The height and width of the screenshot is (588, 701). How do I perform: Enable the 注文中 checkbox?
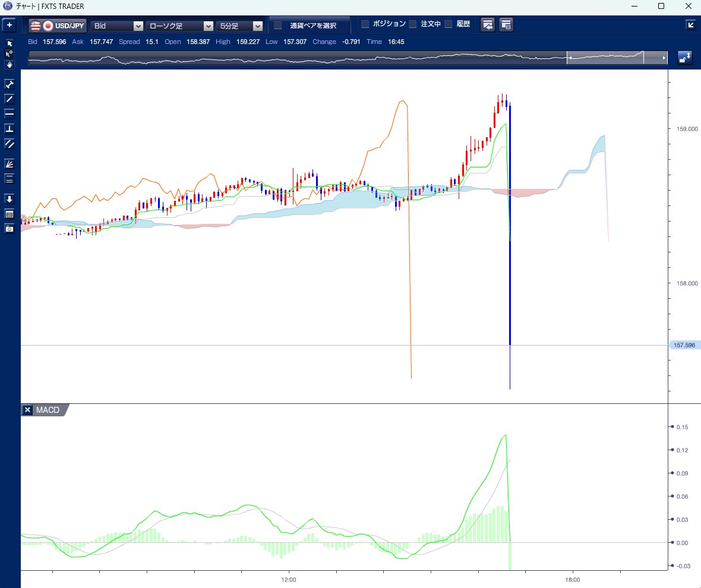coord(413,24)
